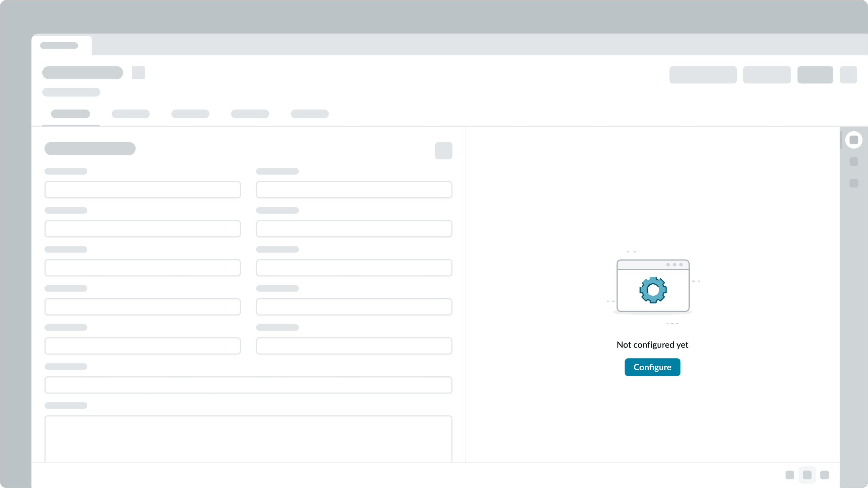Select the last tab in the navigation row
868x488 pixels.
point(310,114)
